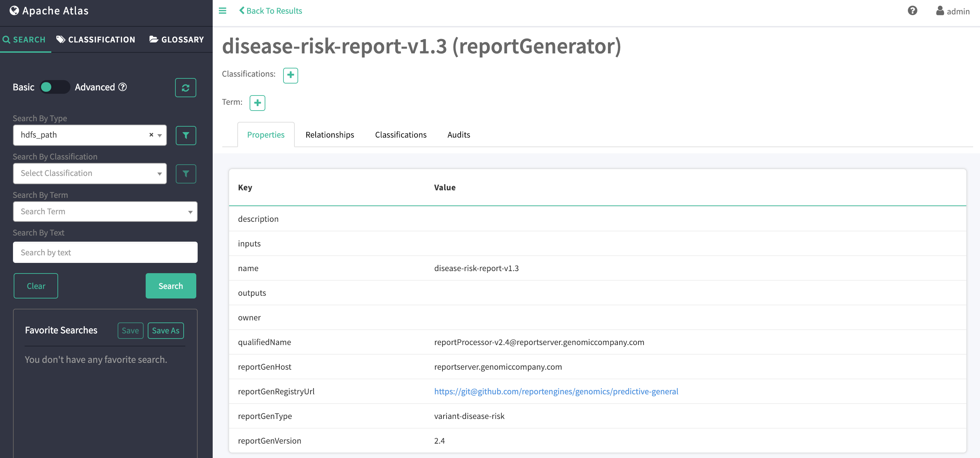The height and width of the screenshot is (458, 980).
Task: Open the type attribute filter icon
Action: pos(186,135)
